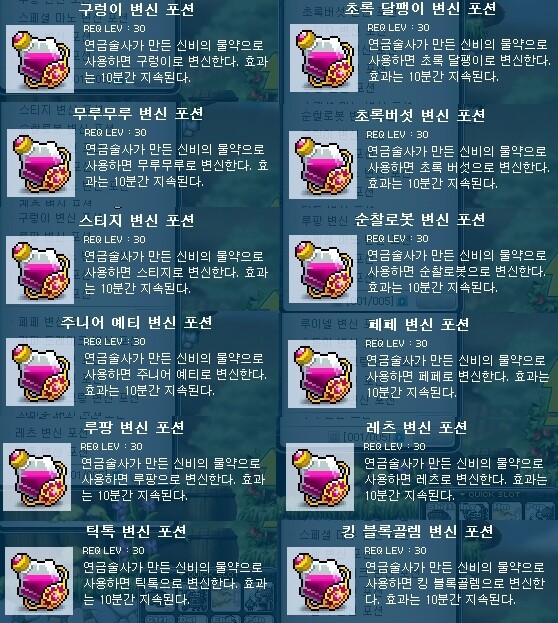Click next page arrow above 레츠 title
Viewport: 558px width, 623px height.
point(400,437)
